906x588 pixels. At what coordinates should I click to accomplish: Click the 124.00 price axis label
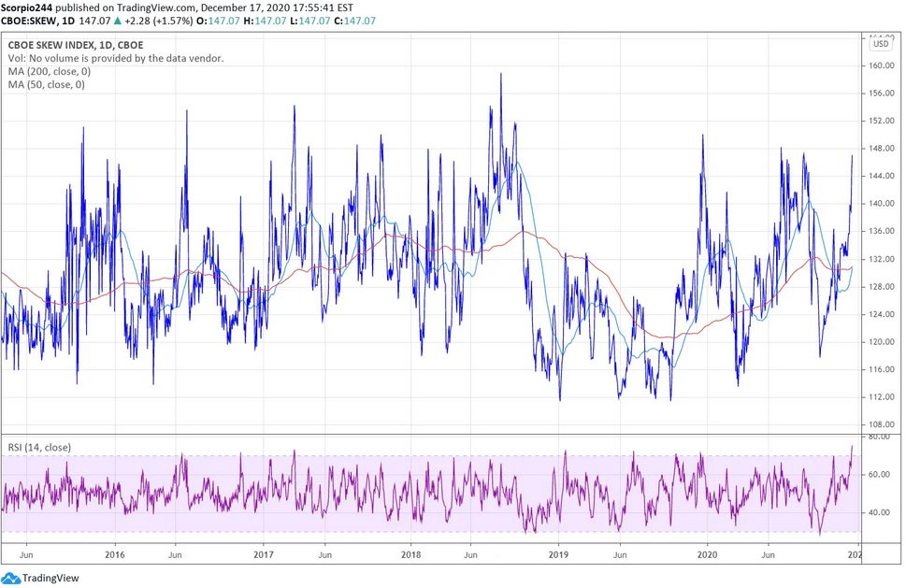tap(882, 314)
